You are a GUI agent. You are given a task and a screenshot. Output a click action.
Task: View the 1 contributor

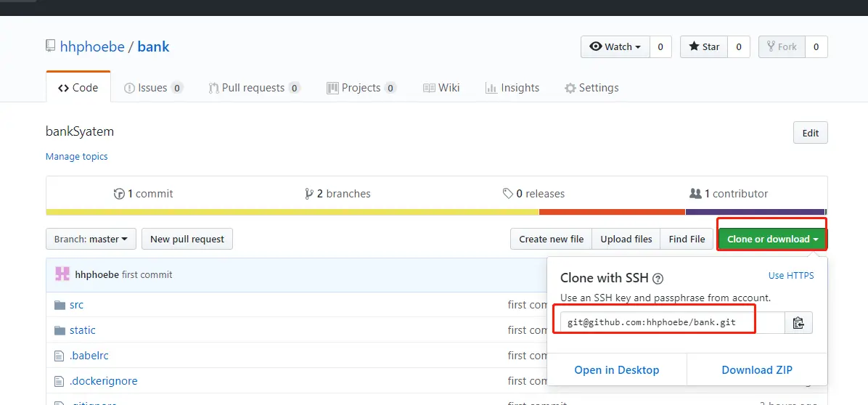(x=729, y=194)
